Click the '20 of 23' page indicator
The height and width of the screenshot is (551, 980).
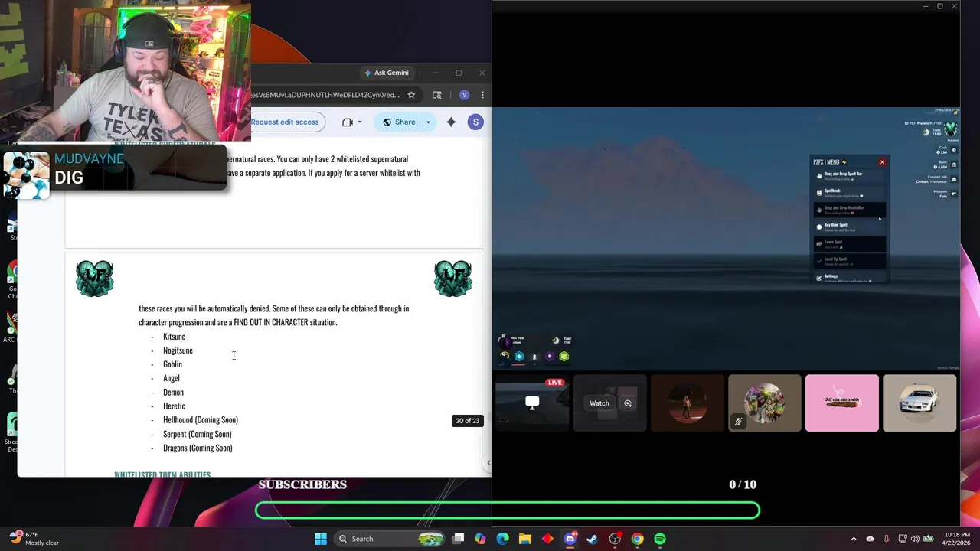467,421
